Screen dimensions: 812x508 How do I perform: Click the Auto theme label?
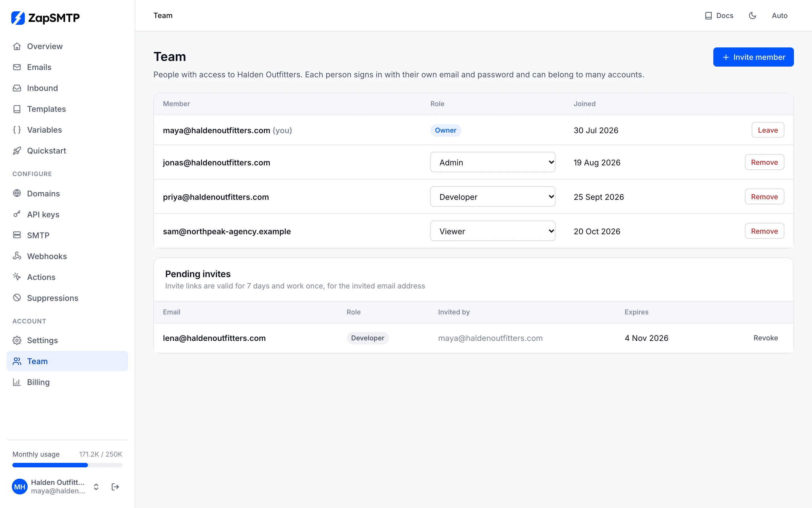click(x=780, y=16)
